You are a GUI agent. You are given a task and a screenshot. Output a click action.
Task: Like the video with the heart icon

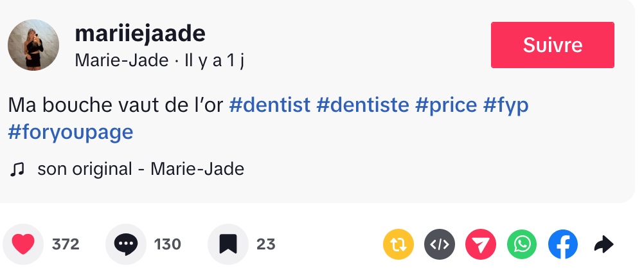pos(23,244)
